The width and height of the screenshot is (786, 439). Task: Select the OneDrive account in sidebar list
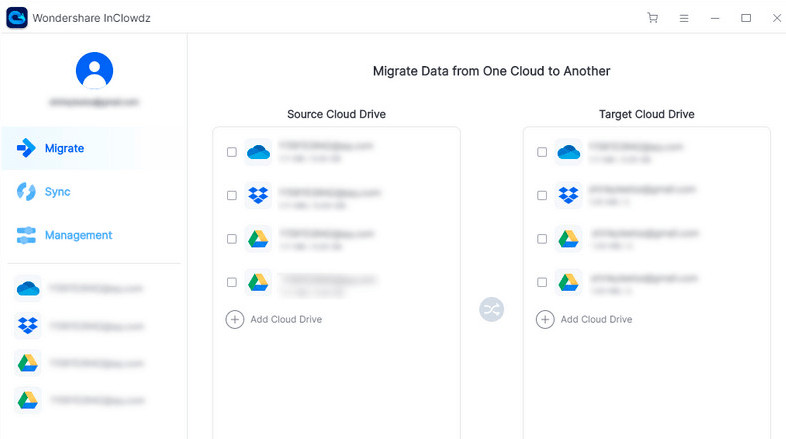click(x=80, y=288)
